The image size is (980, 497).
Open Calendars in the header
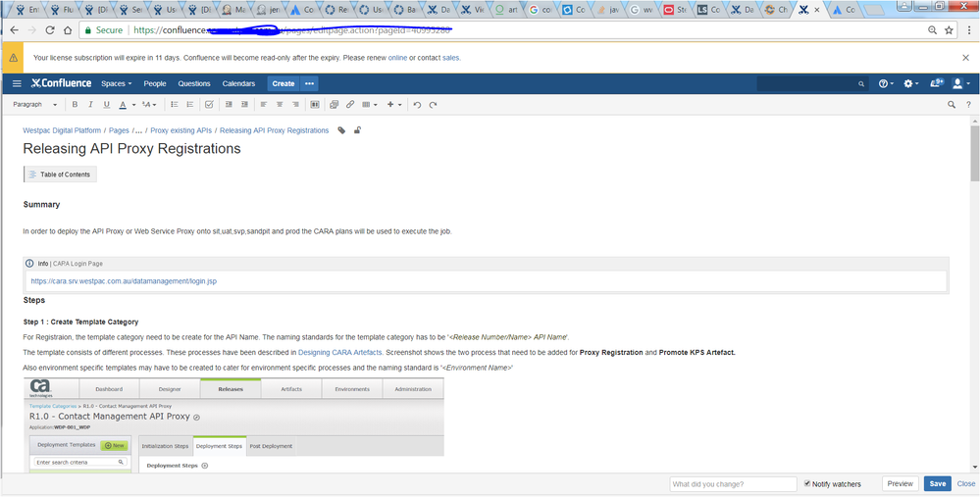238,83
